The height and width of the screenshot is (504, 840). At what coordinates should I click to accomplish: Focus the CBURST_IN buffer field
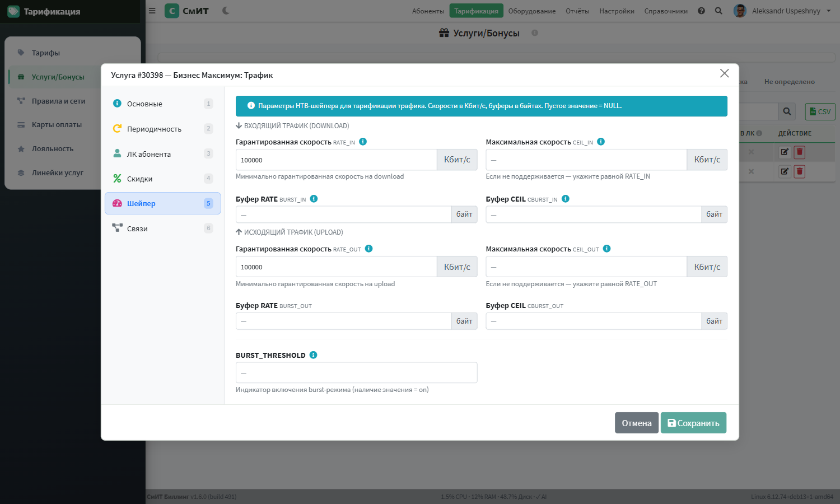(594, 214)
